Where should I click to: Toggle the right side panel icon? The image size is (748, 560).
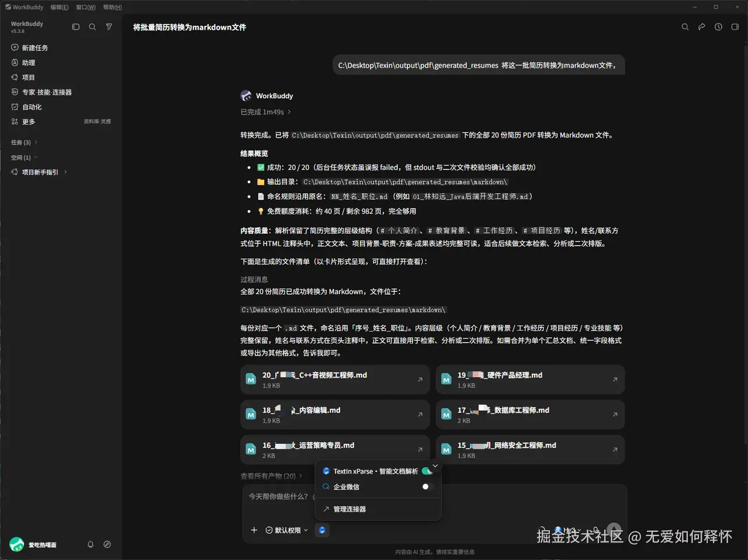pyautogui.click(x=735, y=27)
